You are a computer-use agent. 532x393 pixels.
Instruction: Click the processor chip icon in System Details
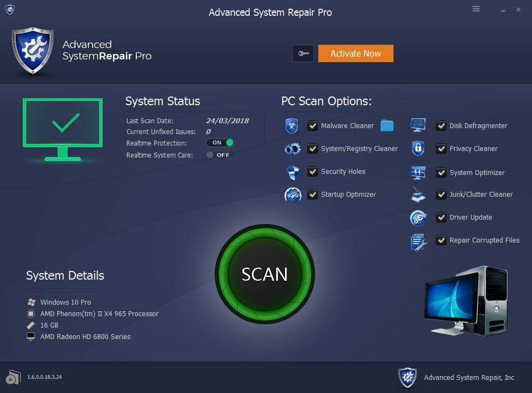31,313
